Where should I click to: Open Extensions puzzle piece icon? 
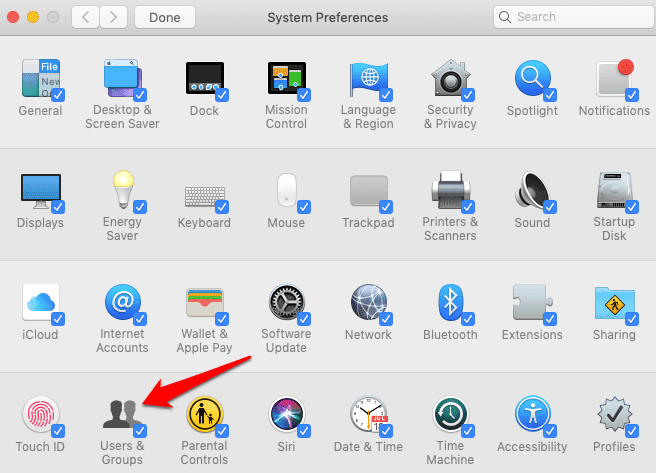pos(533,302)
